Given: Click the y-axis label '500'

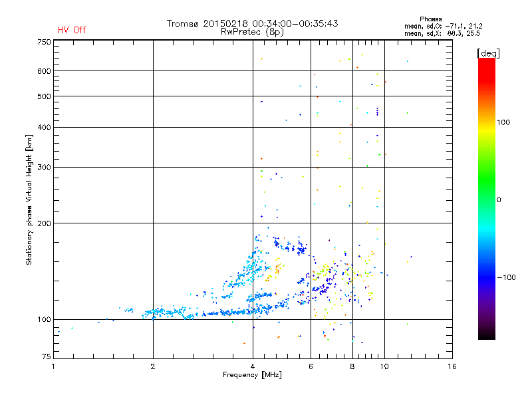Looking at the screenshot, I should click(x=44, y=96).
